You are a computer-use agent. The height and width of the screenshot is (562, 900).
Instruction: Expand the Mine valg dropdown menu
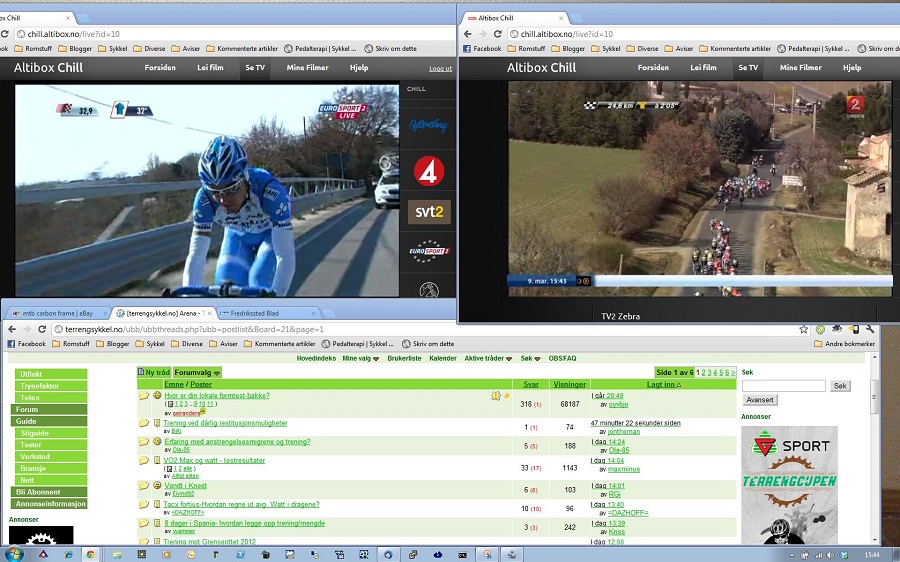point(360,358)
